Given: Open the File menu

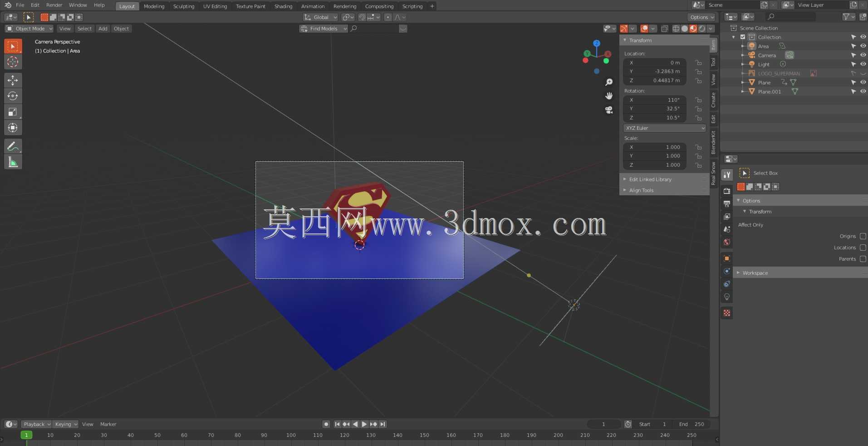Looking at the screenshot, I should tap(20, 5).
